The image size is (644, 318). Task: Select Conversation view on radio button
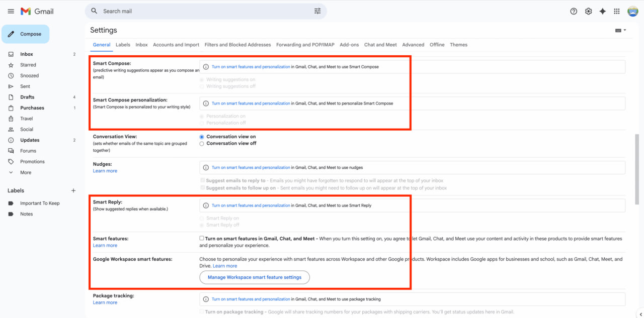[x=202, y=137]
